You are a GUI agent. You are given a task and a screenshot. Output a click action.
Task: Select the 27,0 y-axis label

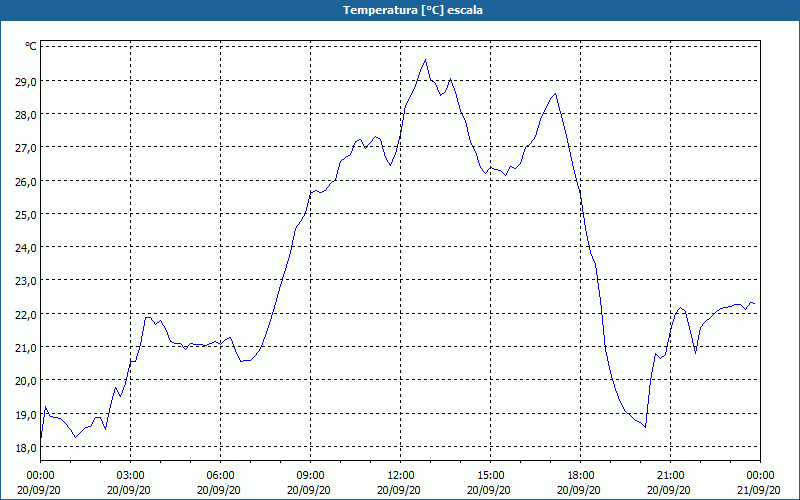click(27, 148)
